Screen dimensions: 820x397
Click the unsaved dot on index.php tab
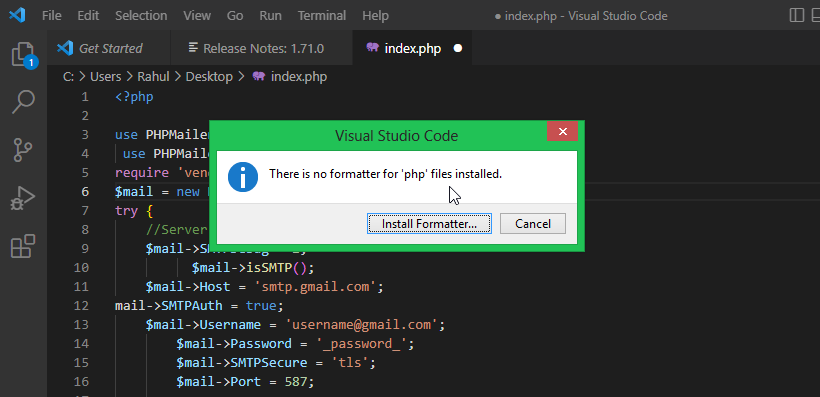458,49
